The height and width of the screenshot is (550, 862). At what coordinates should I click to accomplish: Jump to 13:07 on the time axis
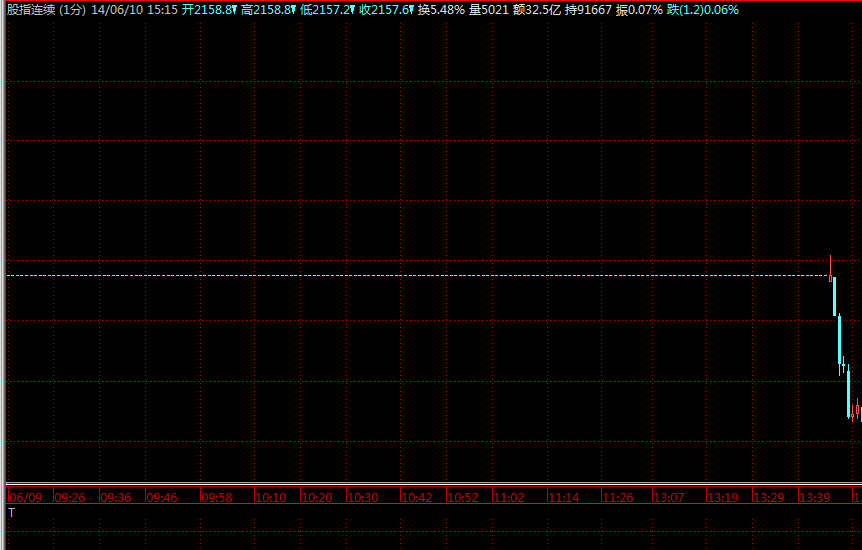point(669,497)
